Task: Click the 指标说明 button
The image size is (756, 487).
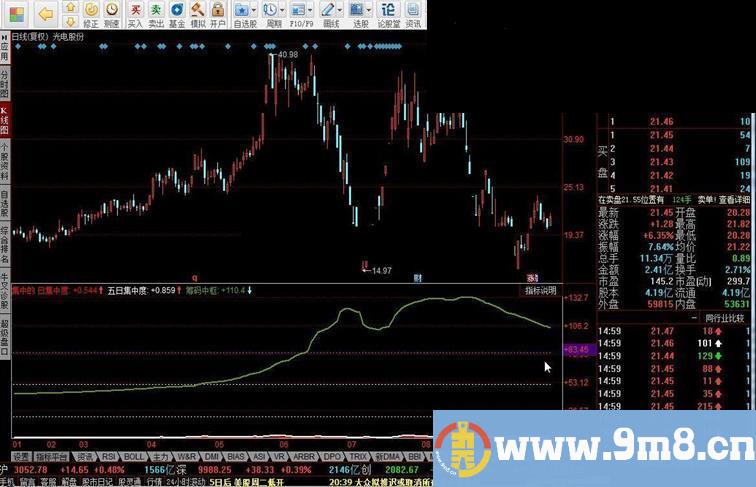Action: [x=541, y=290]
